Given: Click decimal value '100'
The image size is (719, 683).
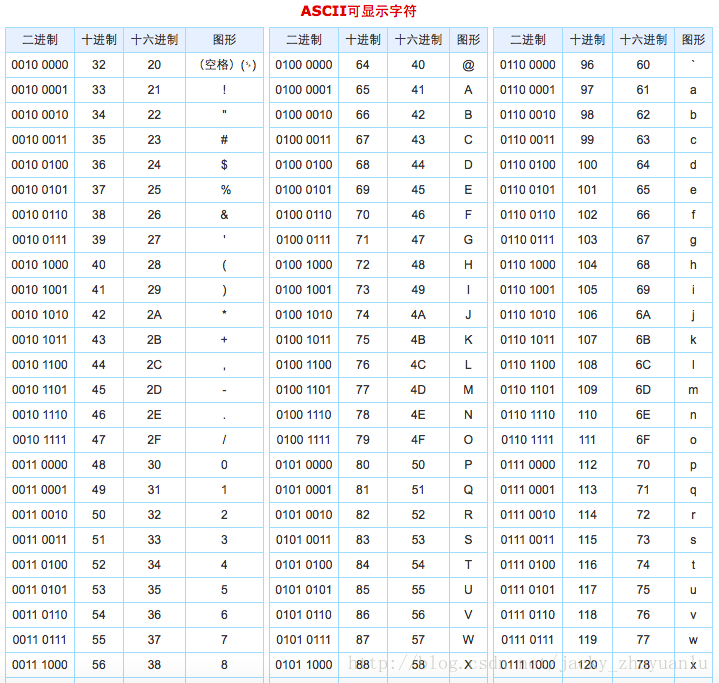Looking at the screenshot, I should click(x=587, y=165).
